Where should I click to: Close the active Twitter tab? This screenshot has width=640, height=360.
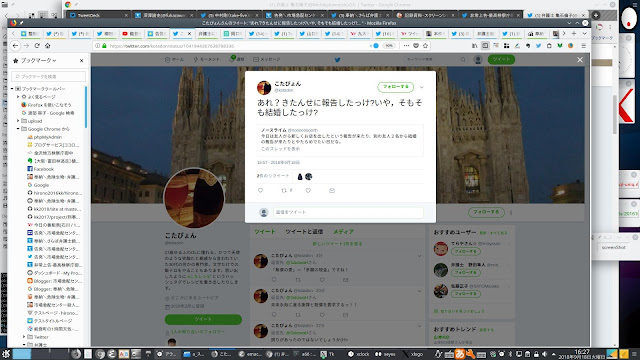[x=189, y=33]
